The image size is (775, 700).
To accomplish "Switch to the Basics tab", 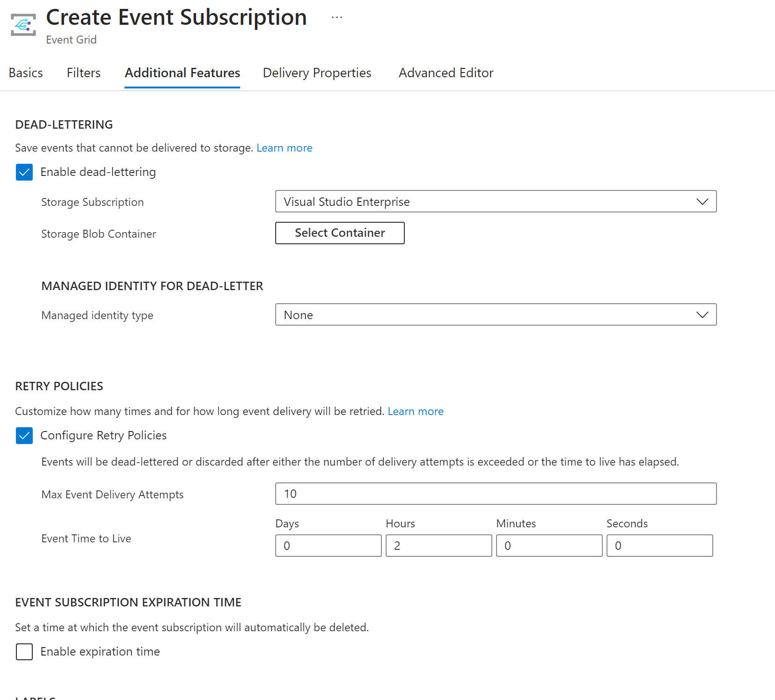I will 26,73.
